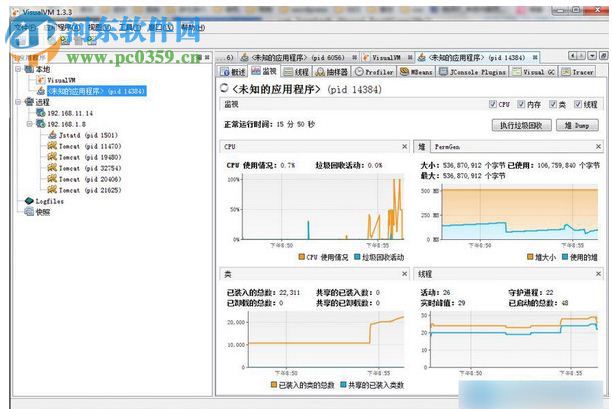Click host icon for 192.168.11.14
Image resolution: width=612 pixels, height=409 pixels.
click(x=41, y=113)
